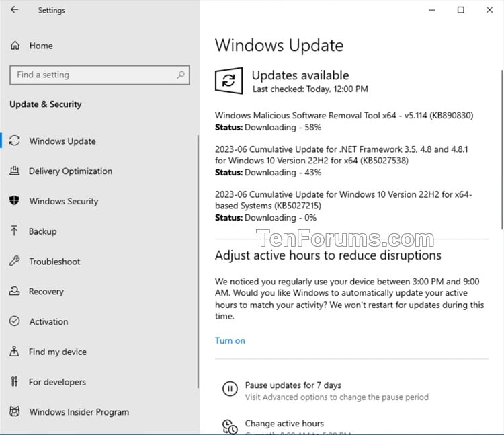Click the sidebar vertical scrollbar
This screenshot has height=435, width=504.
tap(198, 262)
